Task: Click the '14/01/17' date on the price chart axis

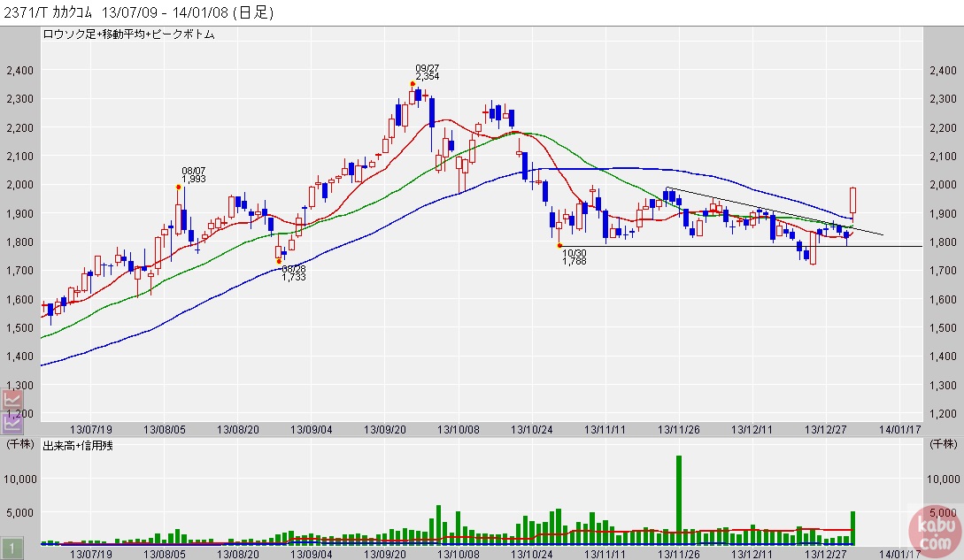Action: point(900,429)
